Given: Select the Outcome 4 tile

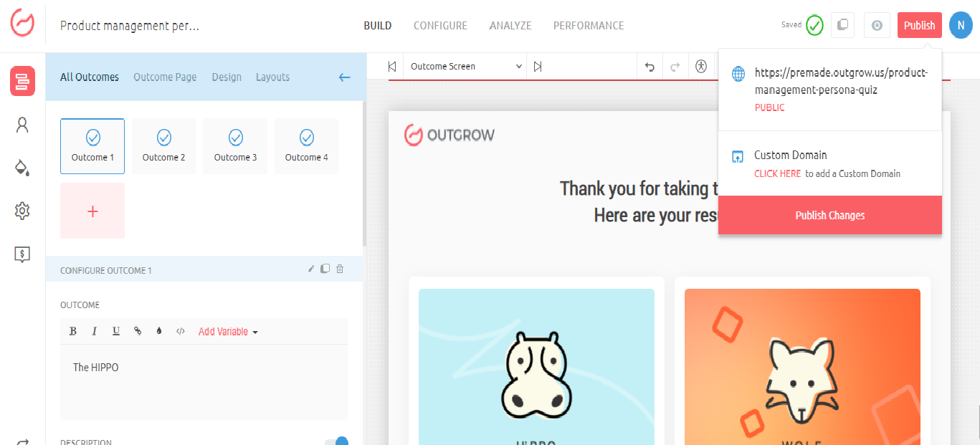Looking at the screenshot, I should point(306,146).
